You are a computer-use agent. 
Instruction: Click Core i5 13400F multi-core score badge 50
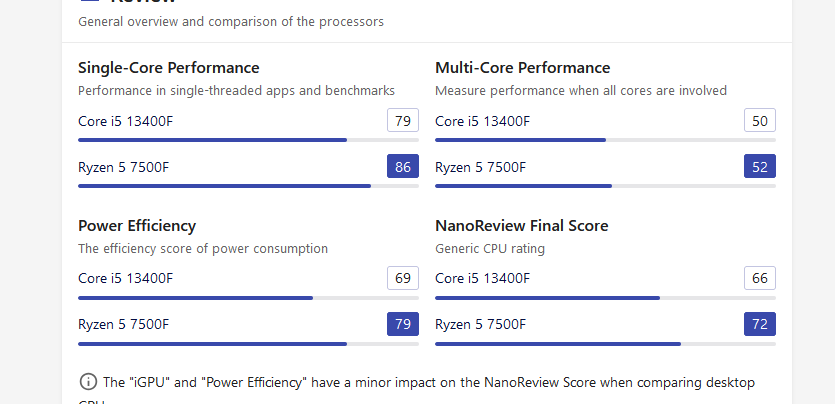[760, 121]
